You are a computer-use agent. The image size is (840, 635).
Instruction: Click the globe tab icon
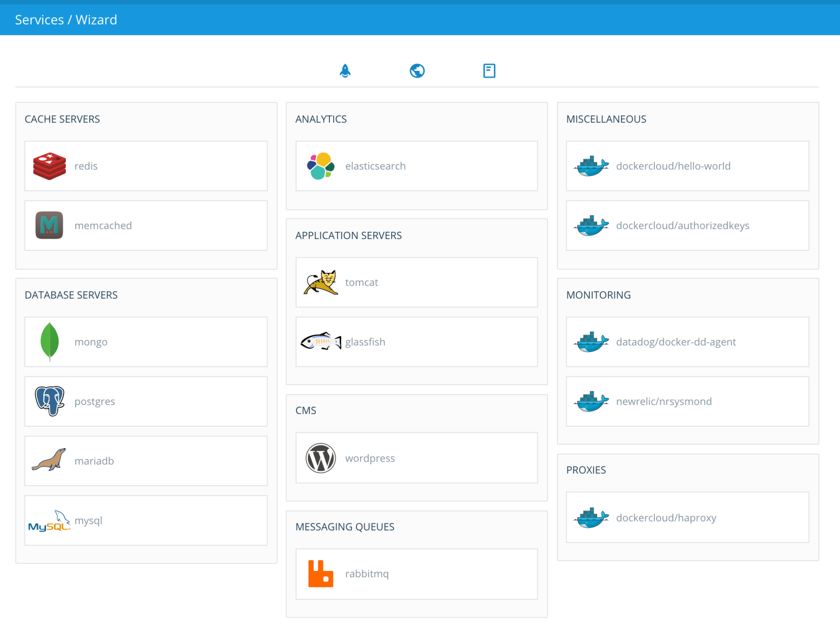click(417, 71)
